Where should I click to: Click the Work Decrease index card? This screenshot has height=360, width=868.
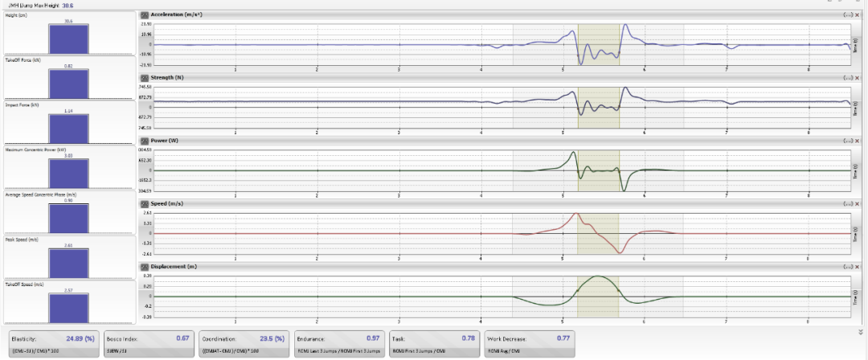[529, 343]
